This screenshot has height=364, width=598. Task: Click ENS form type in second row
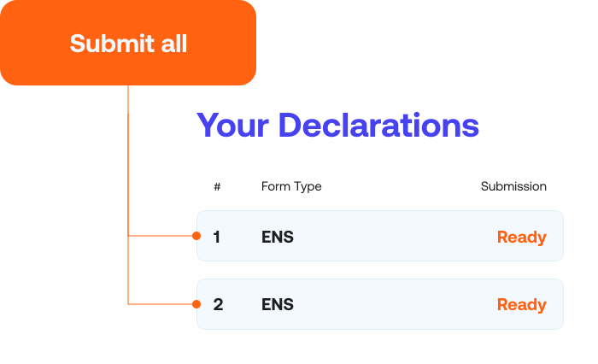click(x=278, y=305)
